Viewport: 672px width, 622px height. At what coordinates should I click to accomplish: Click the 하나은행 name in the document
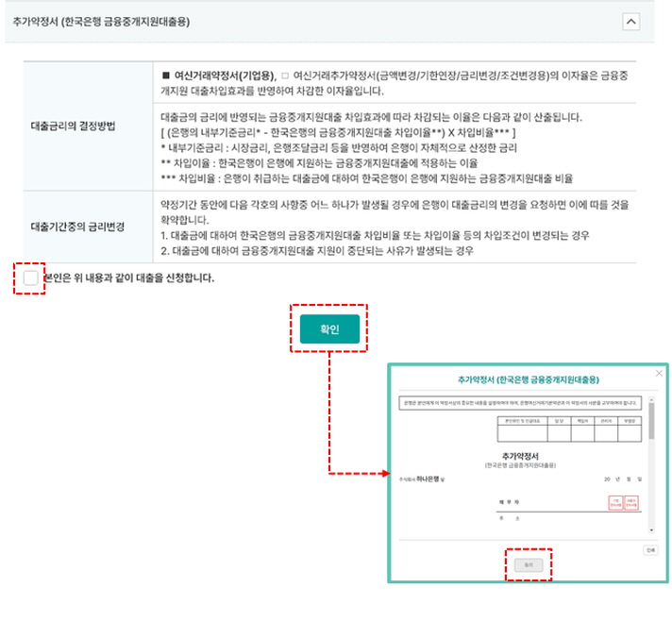click(x=430, y=479)
